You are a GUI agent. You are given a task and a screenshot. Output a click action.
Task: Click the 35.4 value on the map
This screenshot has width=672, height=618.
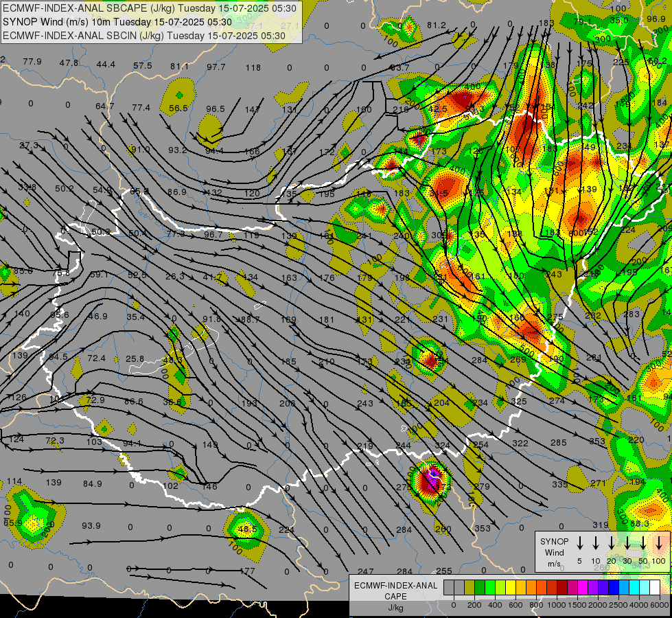tap(135, 317)
